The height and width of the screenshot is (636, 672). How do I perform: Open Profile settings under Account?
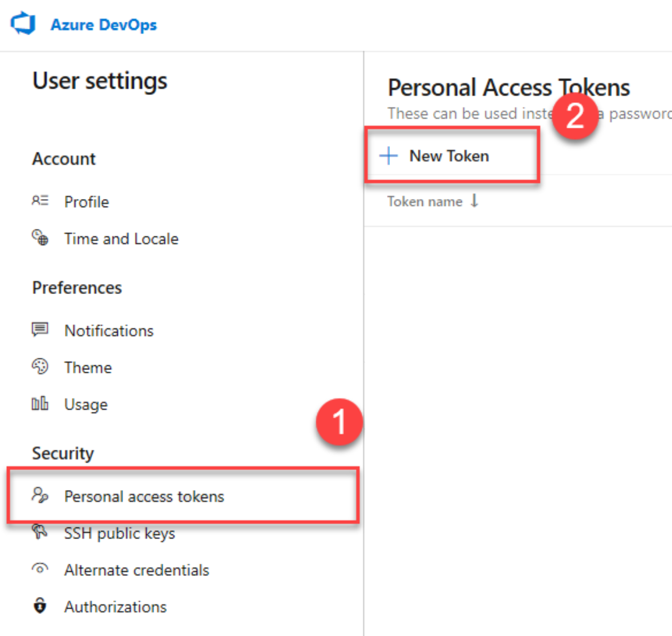pyautogui.click(x=87, y=201)
